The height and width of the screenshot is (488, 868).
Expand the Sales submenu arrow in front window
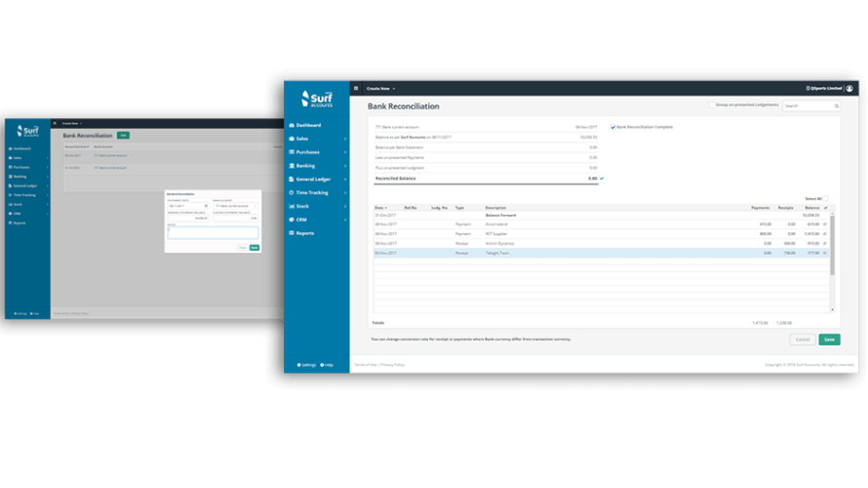click(x=345, y=139)
